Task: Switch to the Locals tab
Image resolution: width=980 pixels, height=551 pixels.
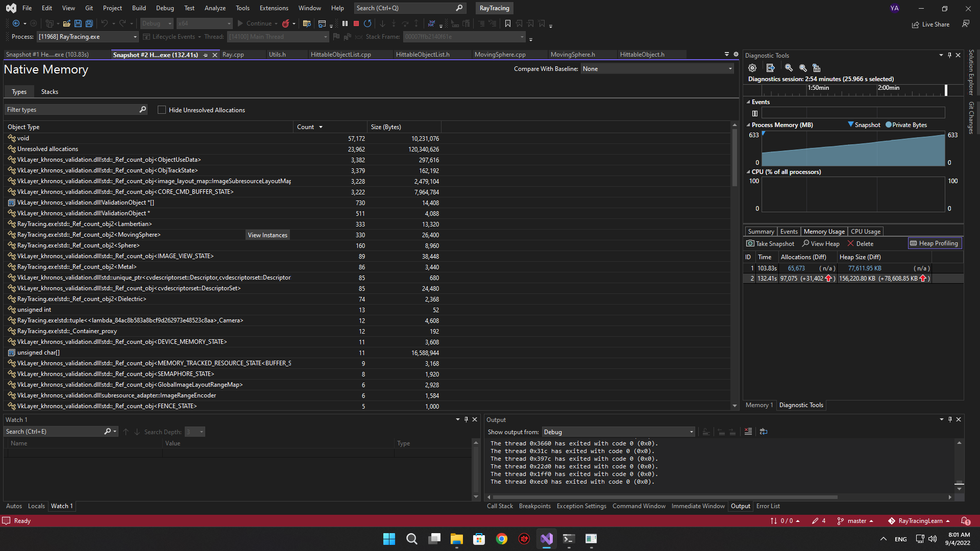Action: pos(36,506)
